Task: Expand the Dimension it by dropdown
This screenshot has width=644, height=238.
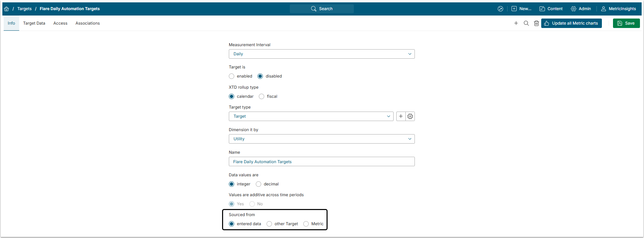Action: click(x=321, y=139)
